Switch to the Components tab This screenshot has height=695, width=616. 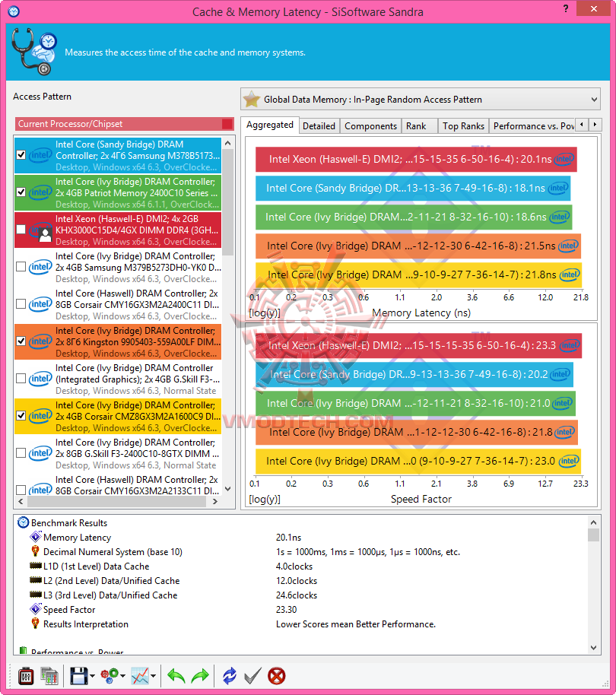click(x=371, y=126)
